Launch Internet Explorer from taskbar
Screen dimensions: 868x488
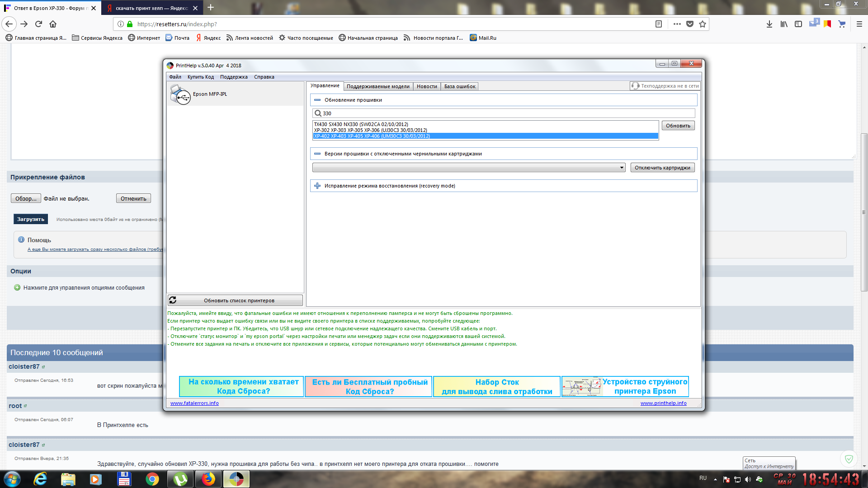pos(40,479)
